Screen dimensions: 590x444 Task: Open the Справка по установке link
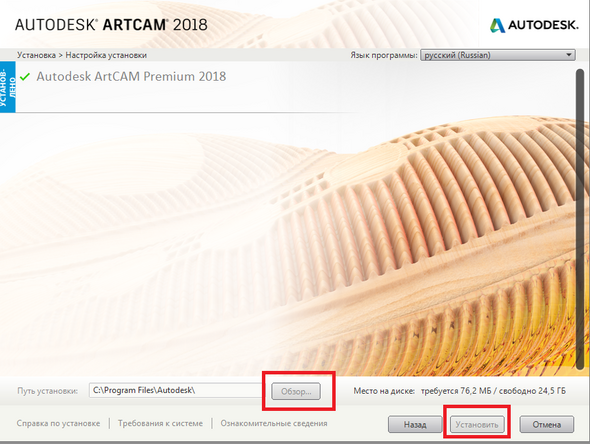[58, 423]
